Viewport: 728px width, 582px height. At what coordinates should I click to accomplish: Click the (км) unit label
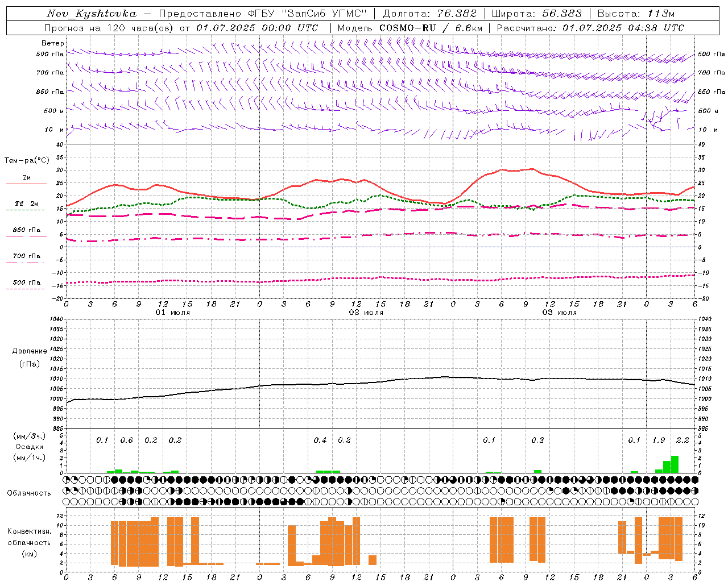(x=29, y=554)
